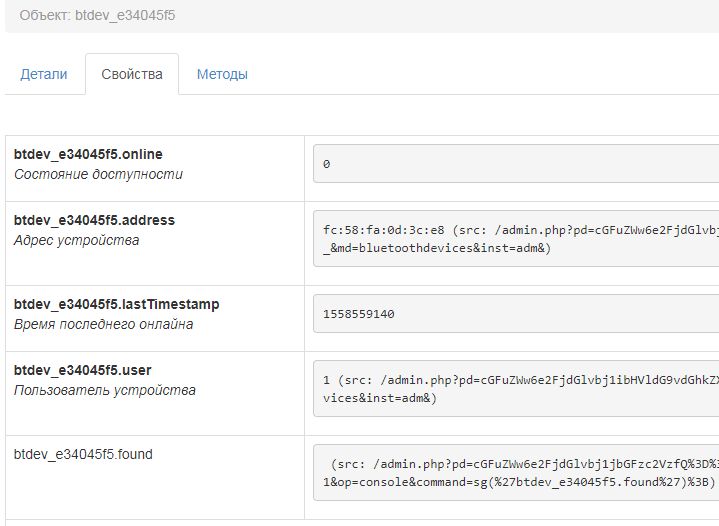Viewport: 719px width, 526px height.
Task: Click the btdev_e34045f5.online property name
Action: coord(88,154)
